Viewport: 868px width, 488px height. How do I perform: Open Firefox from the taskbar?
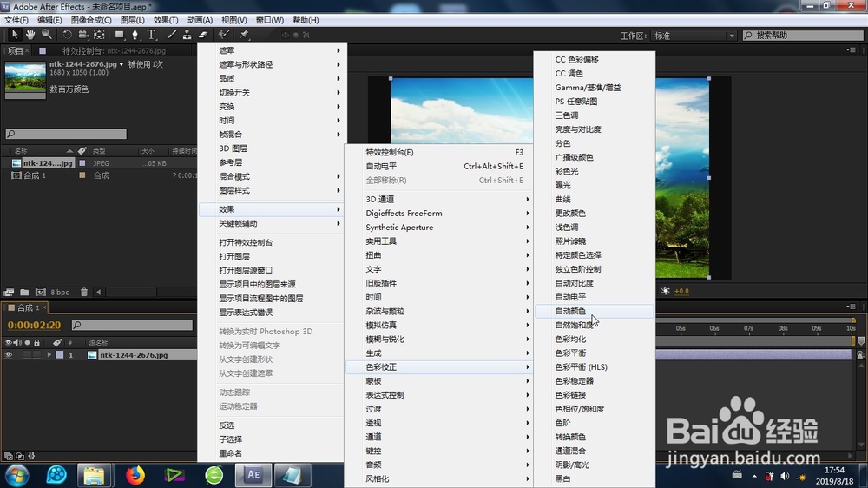click(x=135, y=475)
